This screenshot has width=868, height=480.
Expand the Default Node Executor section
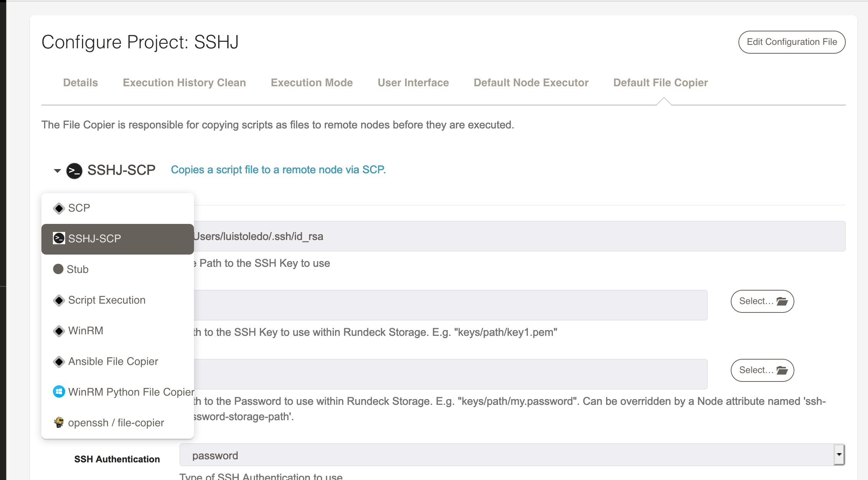coord(531,83)
